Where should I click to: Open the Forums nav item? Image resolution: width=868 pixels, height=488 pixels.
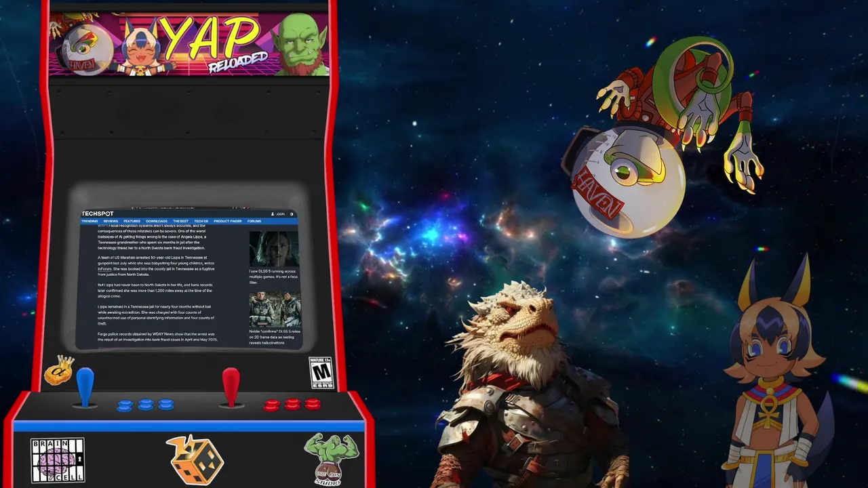click(254, 221)
